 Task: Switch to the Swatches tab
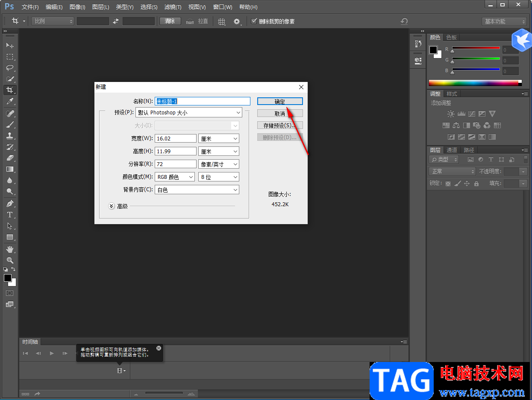click(452, 38)
